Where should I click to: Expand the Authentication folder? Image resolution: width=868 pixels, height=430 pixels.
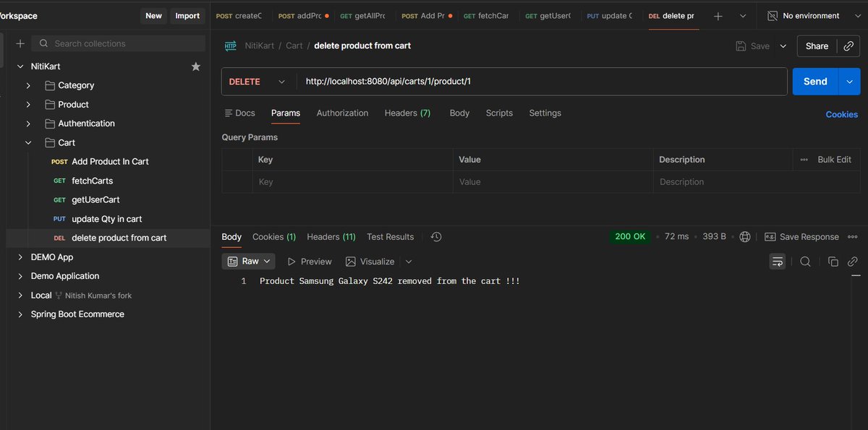(28, 124)
